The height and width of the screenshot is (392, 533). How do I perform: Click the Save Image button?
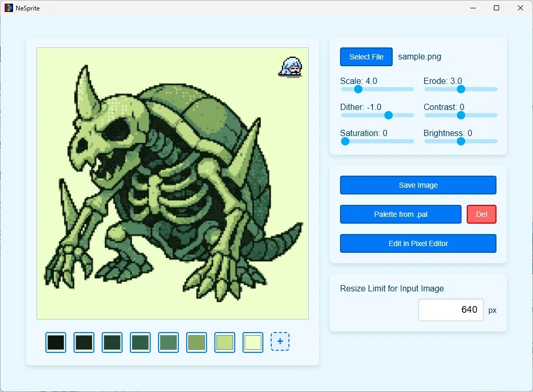point(418,185)
